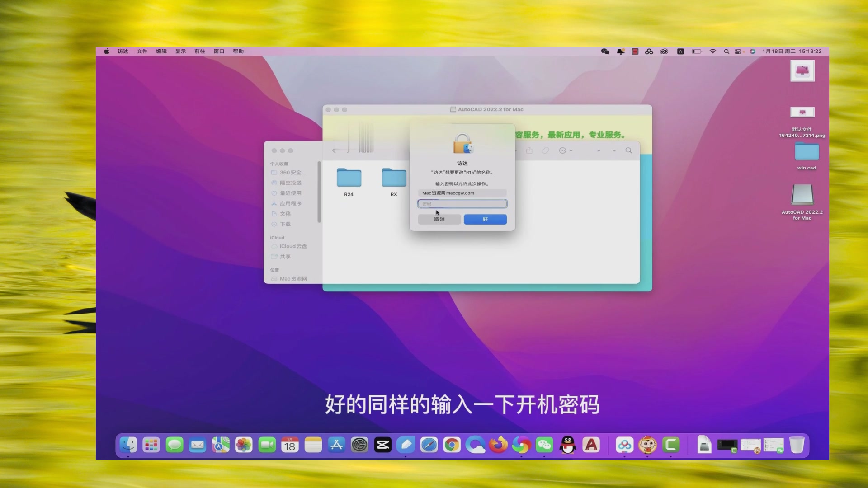Open the 编辑 menu

pos(161,52)
